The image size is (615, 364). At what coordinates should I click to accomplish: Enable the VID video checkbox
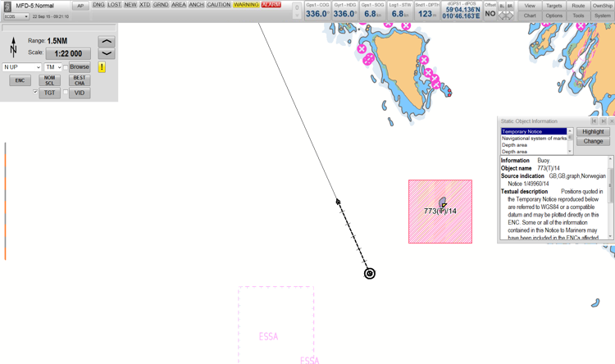pos(66,93)
